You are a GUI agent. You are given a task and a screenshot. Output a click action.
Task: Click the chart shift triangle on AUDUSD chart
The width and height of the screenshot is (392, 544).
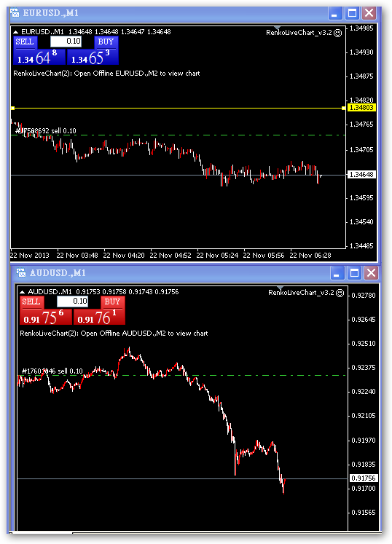pos(281,288)
